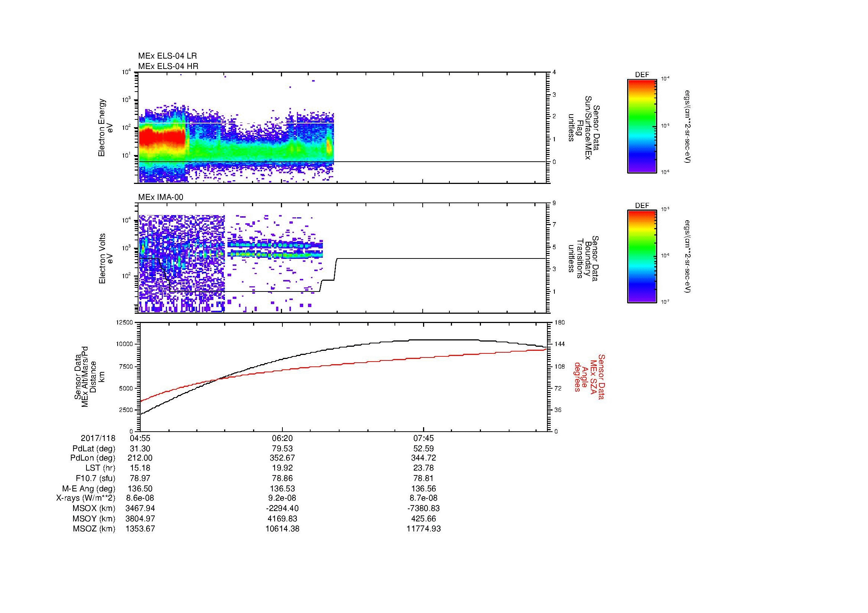Screen dimensions: 868x613
Task: Click the 12500 tick on altitude axis
Action: pyautogui.click(x=125, y=322)
